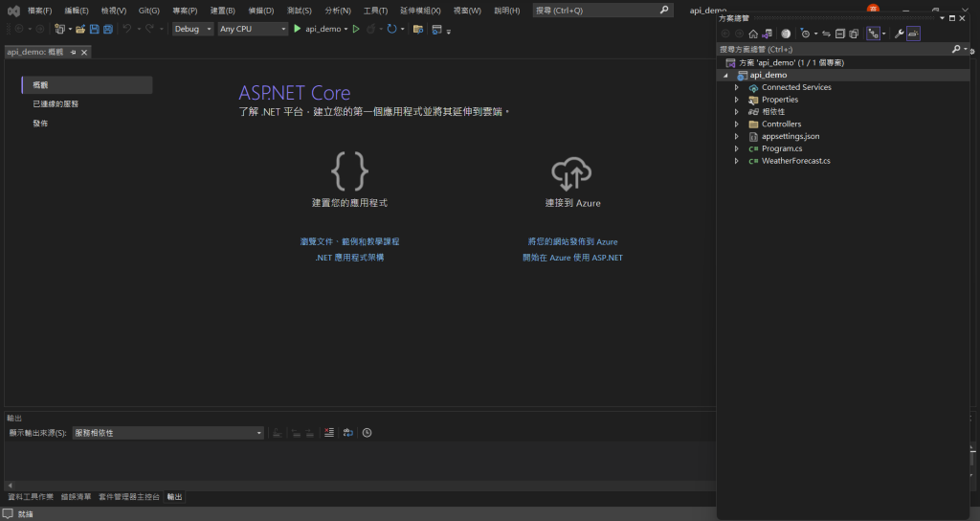Save the current file with the disk icon

click(95, 29)
